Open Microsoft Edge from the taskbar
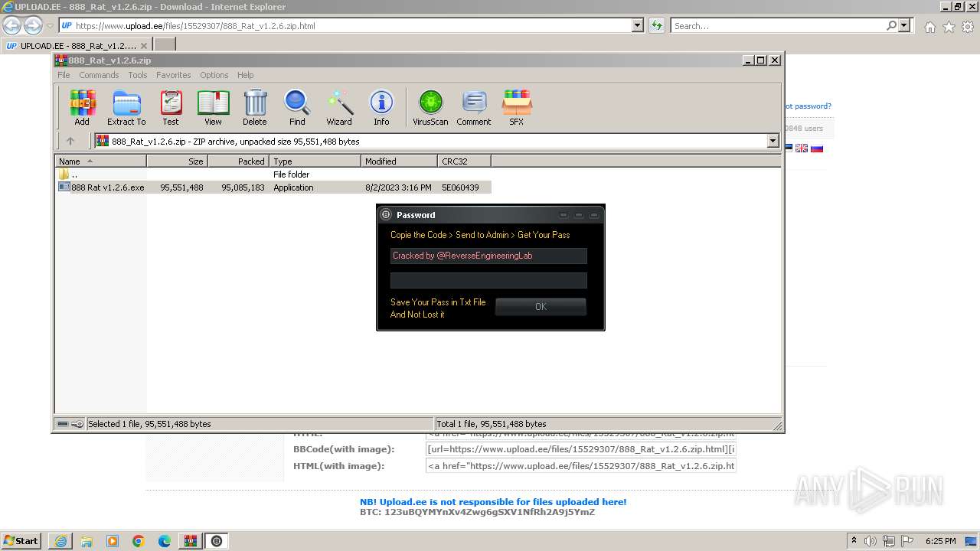The image size is (980, 551). (165, 541)
